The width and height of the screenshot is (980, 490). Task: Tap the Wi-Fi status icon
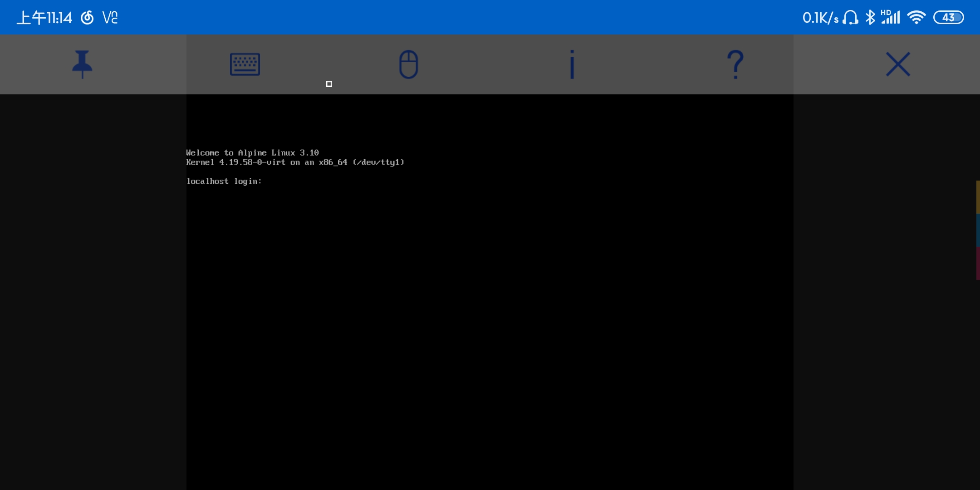[916, 18]
